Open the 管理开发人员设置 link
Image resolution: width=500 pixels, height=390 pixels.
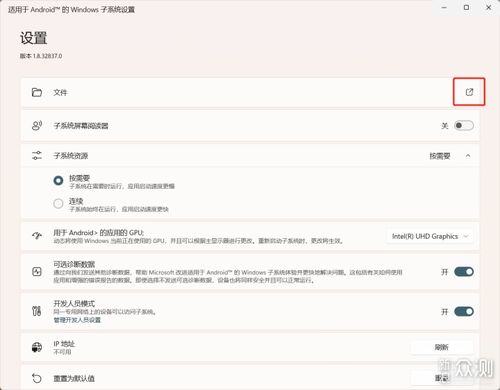pos(77,320)
